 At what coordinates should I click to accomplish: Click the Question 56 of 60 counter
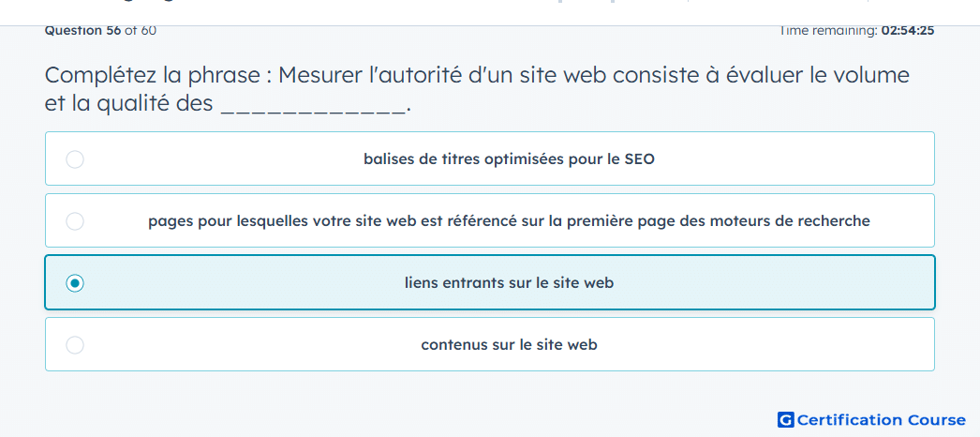tap(100, 30)
